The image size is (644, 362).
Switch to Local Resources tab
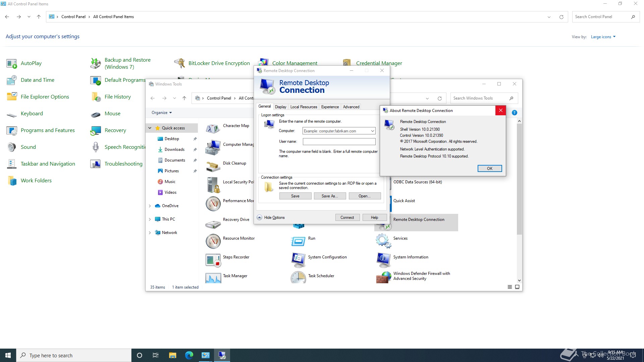304,107
